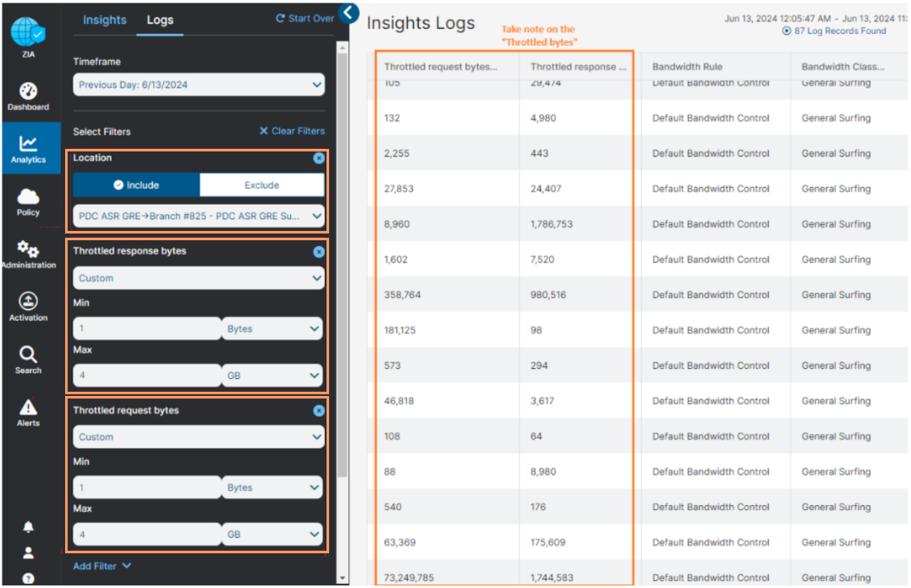Click the notifications bell icon
The height and width of the screenshot is (588, 911).
pyautogui.click(x=28, y=527)
